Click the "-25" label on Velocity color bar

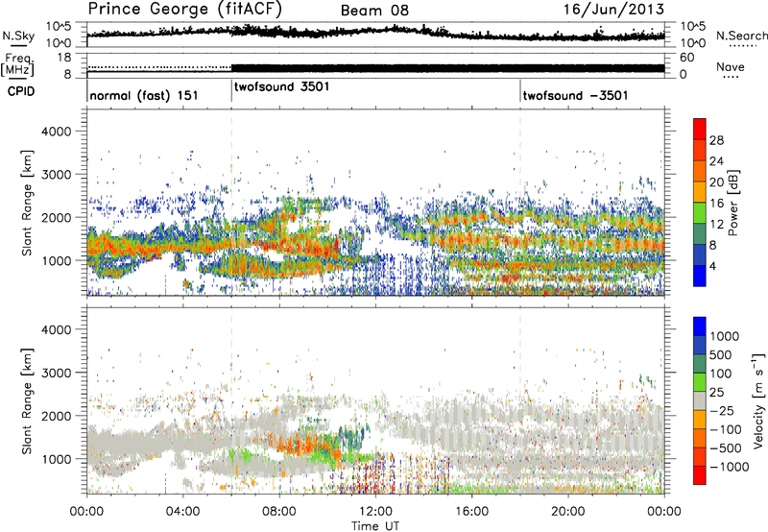coord(722,411)
